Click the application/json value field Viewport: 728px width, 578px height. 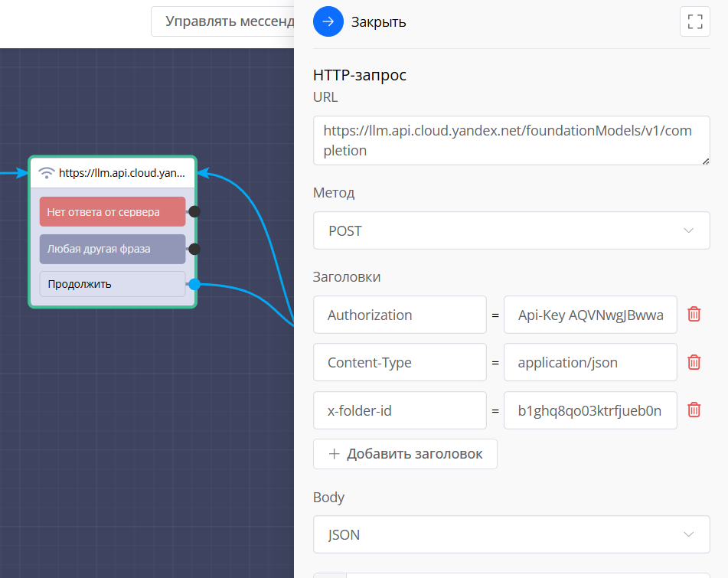click(x=589, y=362)
